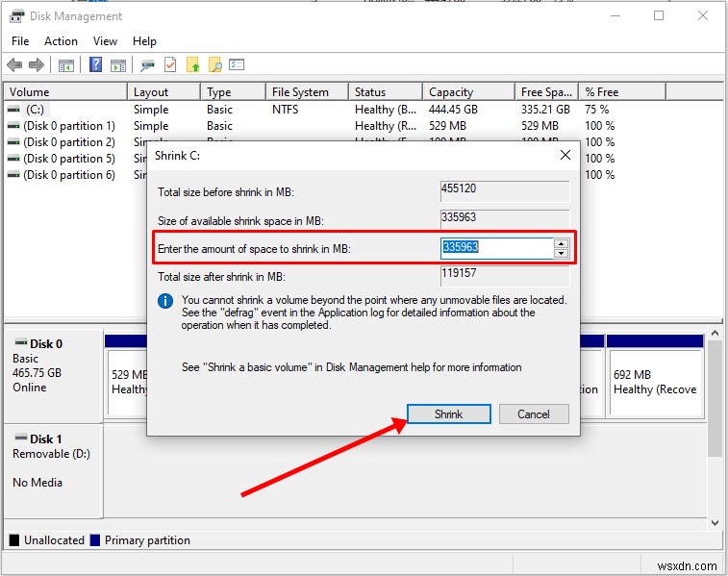Click the 444.45 GB capacity cell
Viewport: 728px width, 576px height.
(x=453, y=110)
